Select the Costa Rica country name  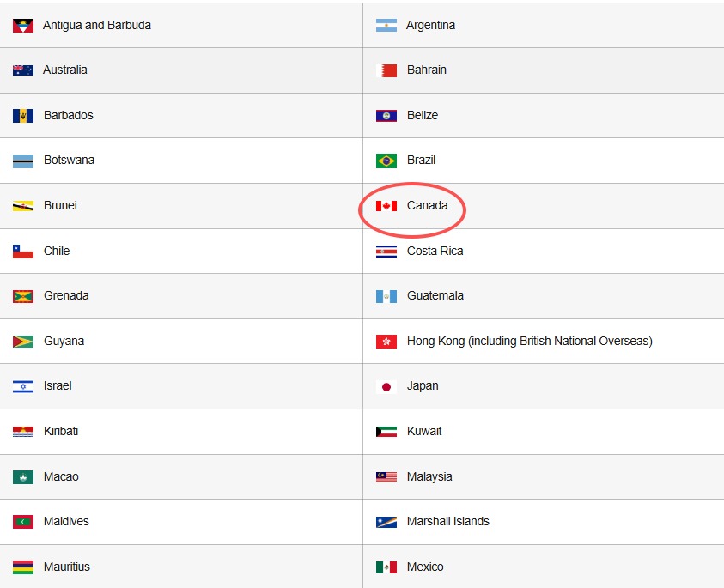click(435, 251)
